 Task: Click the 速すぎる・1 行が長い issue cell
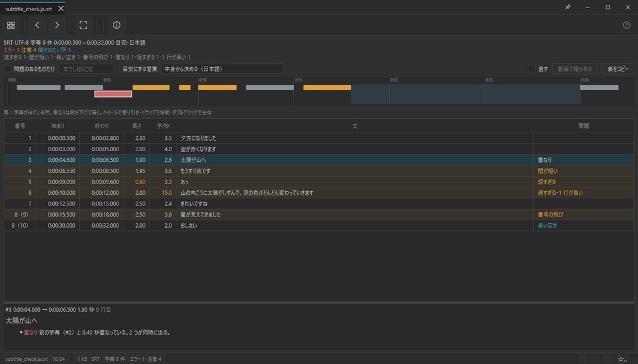(583, 193)
